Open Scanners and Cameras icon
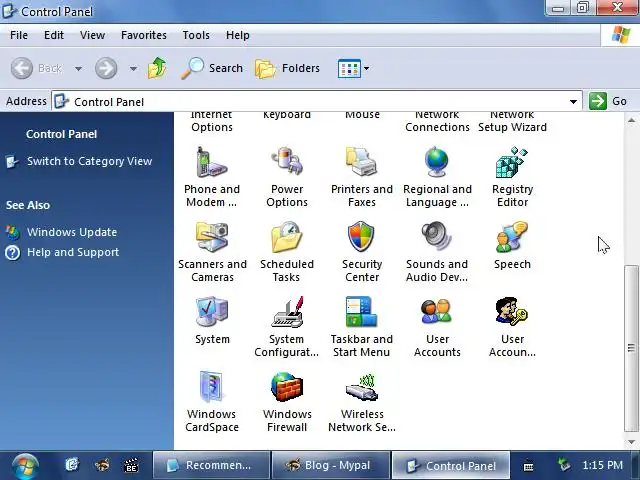This screenshot has width=640, height=480. 212,237
